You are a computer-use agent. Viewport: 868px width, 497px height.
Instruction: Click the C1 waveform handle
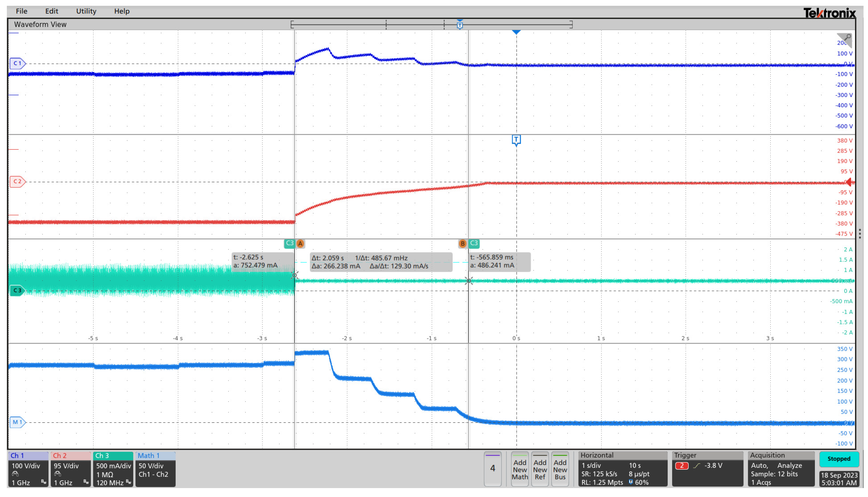(17, 63)
